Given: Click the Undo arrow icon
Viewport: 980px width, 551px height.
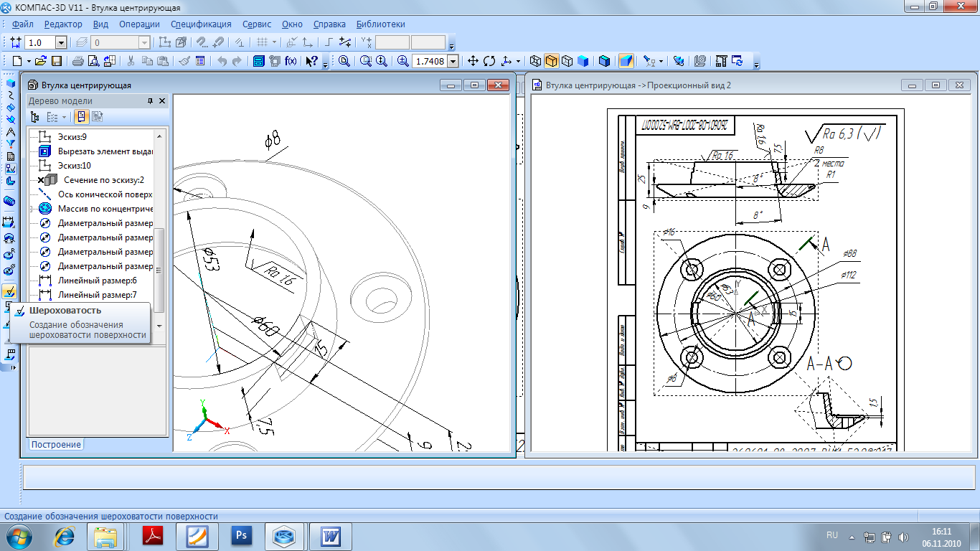Looking at the screenshot, I should click(x=222, y=61).
